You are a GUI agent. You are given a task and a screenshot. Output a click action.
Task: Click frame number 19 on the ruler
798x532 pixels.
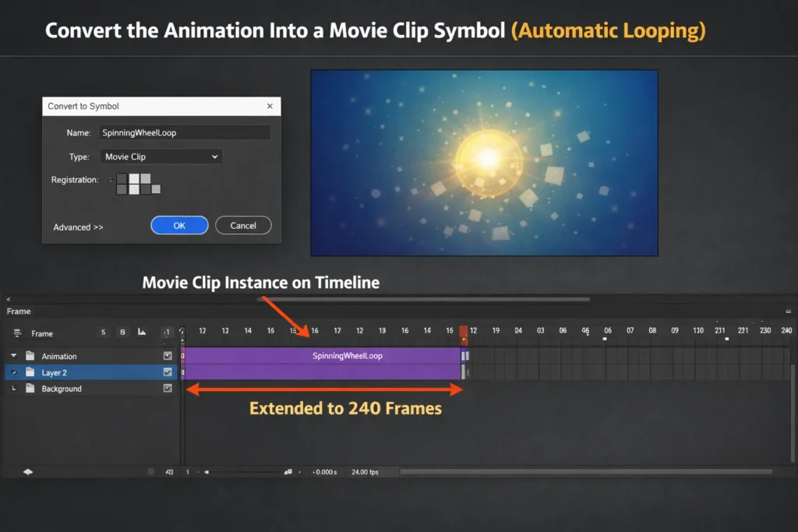496,330
